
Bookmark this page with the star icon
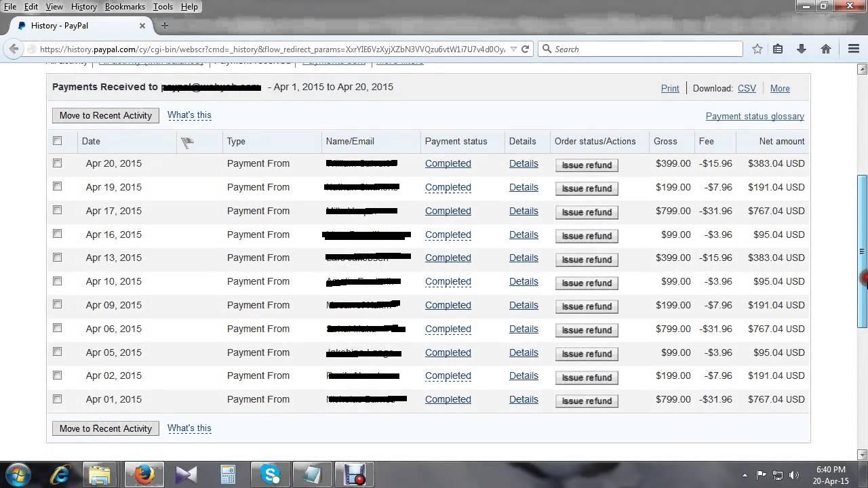coord(757,49)
